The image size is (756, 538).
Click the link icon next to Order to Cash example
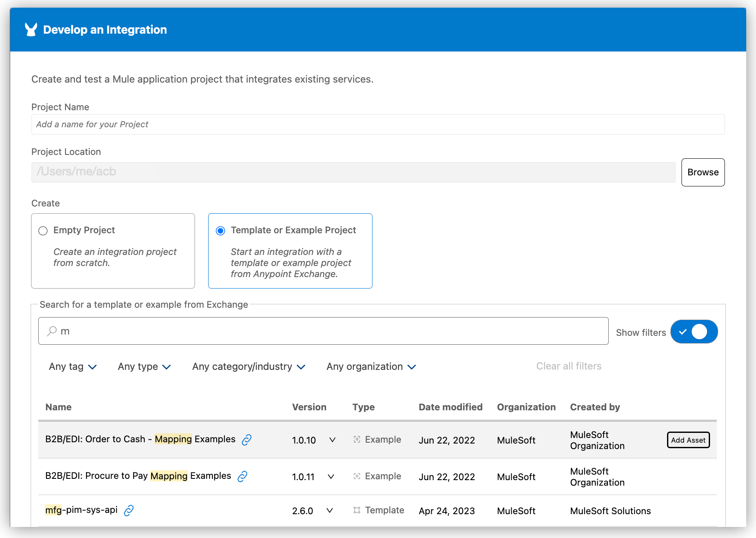click(x=247, y=440)
